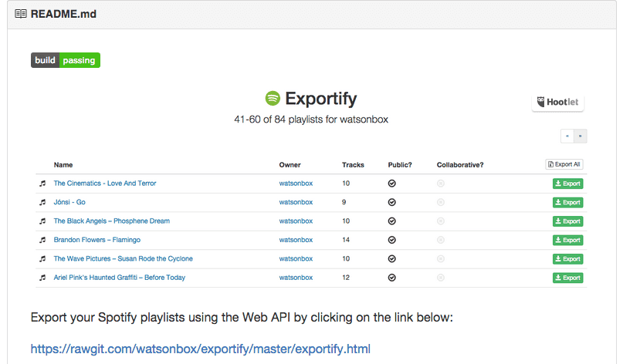Click public checkmark for Ariel Pink's playlist
This screenshot has height=364, width=623.
click(x=391, y=278)
